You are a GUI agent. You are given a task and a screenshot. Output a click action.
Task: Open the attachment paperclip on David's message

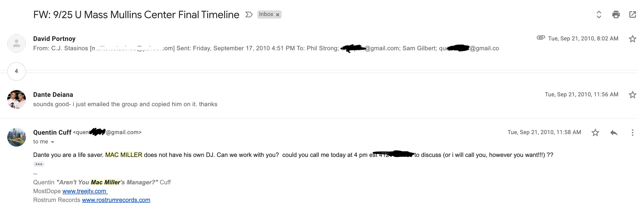pyautogui.click(x=541, y=38)
